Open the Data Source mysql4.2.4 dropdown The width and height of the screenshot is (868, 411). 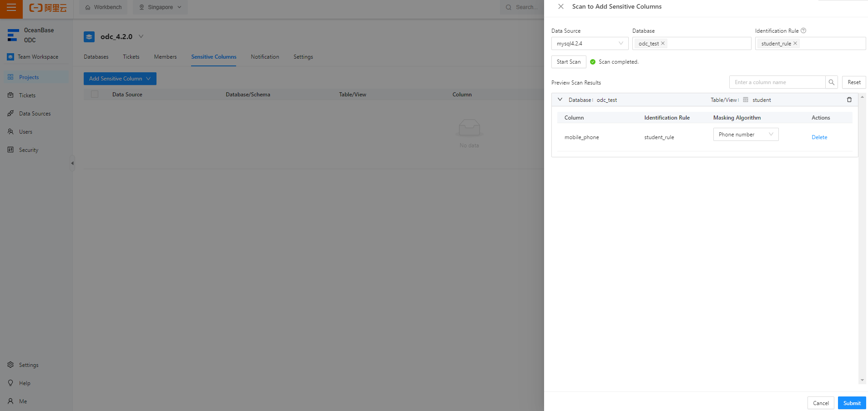[590, 43]
